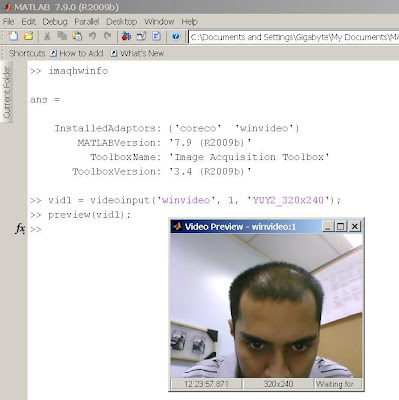Open the How to Add shortcut
This screenshot has width=399, height=400.
[77, 53]
